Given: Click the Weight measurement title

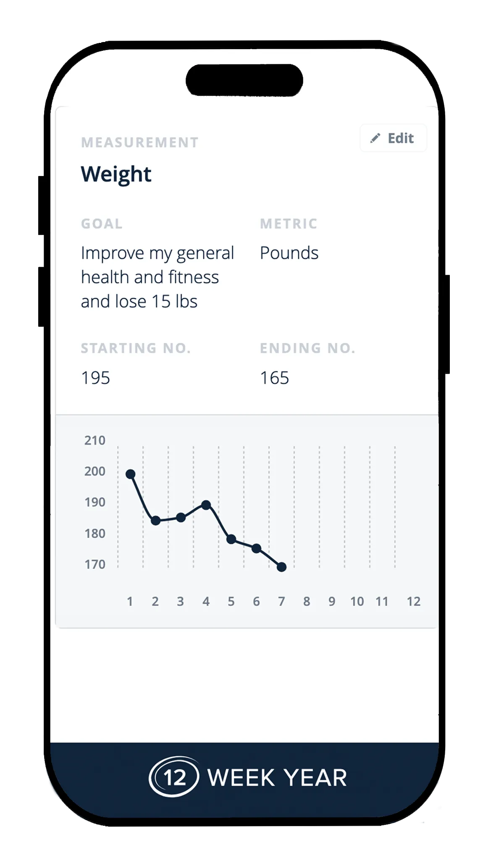Looking at the screenshot, I should (116, 174).
